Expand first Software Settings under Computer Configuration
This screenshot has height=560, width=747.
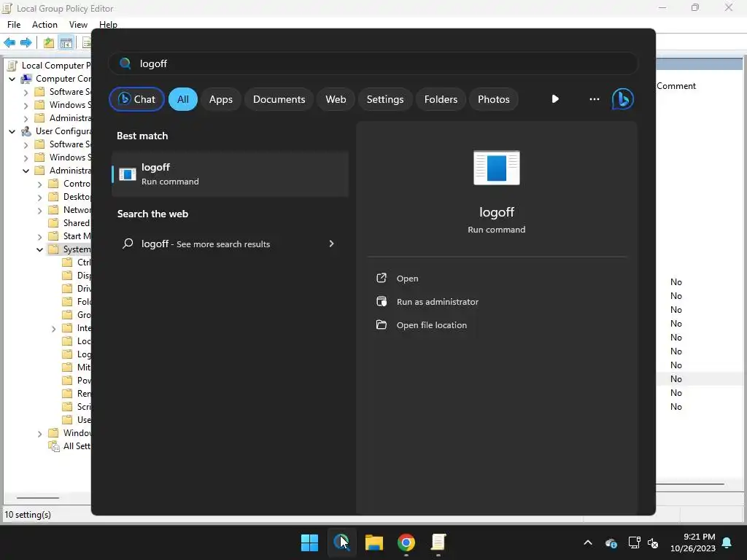click(x=26, y=92)
